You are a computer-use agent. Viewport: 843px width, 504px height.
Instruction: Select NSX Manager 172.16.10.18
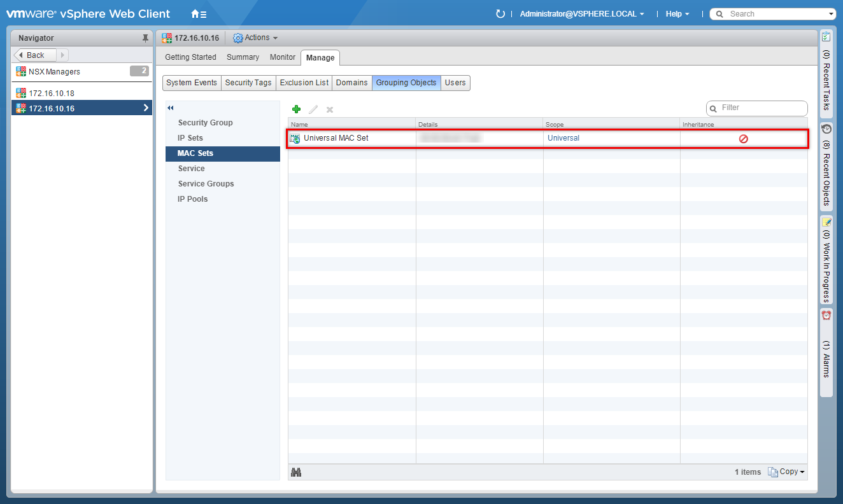[x=52, y=94]
